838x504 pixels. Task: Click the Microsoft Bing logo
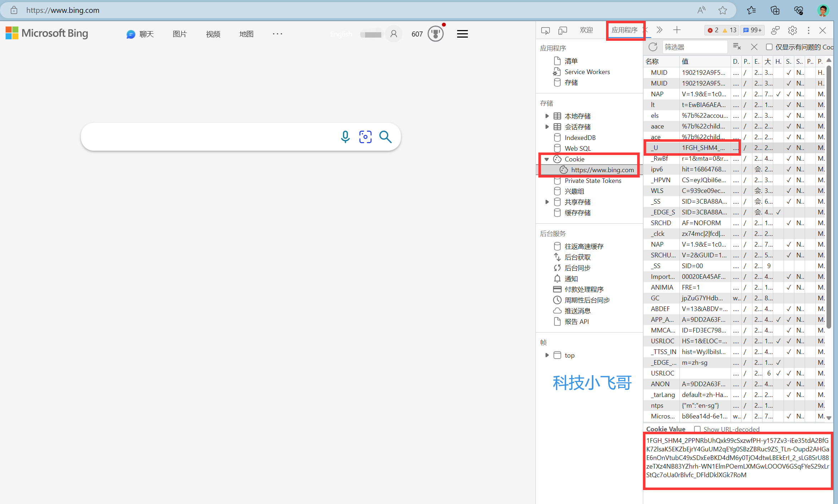47,33
